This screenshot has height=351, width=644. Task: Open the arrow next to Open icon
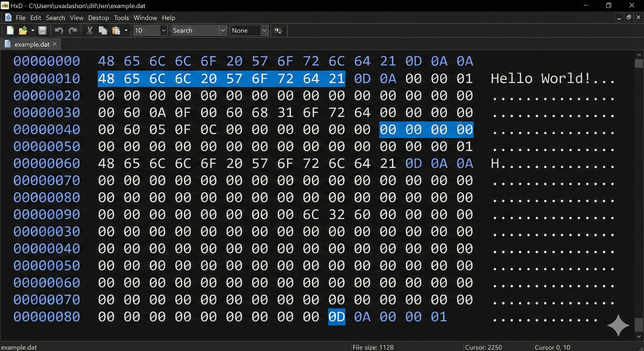point(32,30)
